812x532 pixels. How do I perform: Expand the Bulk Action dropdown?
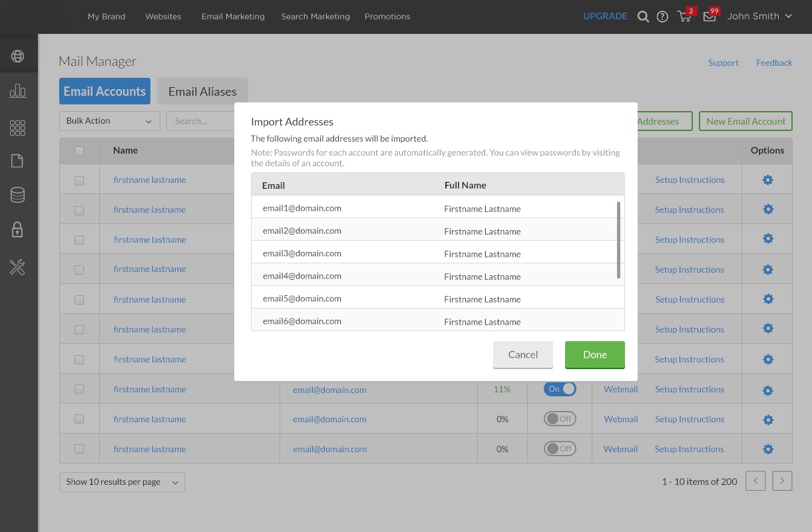(109, 121)
